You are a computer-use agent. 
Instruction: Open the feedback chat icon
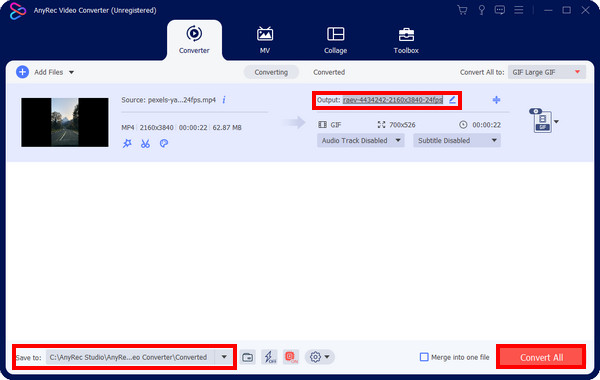tap(499, 10)
